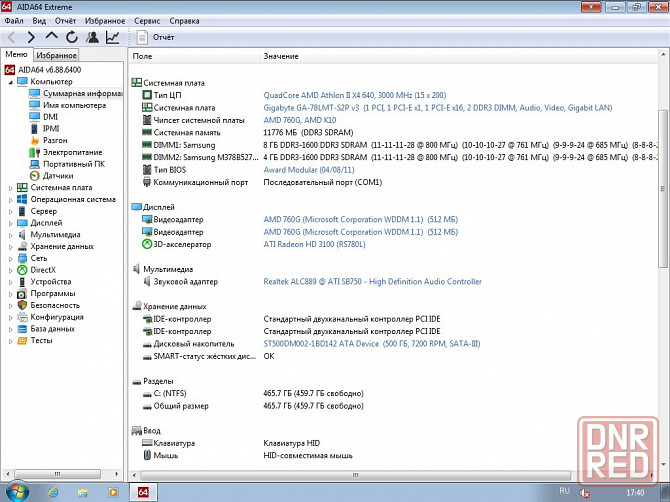Open the ST500DM002-1BD142 ATA Device link
The image size is (670, 502).
click(371, 344)
